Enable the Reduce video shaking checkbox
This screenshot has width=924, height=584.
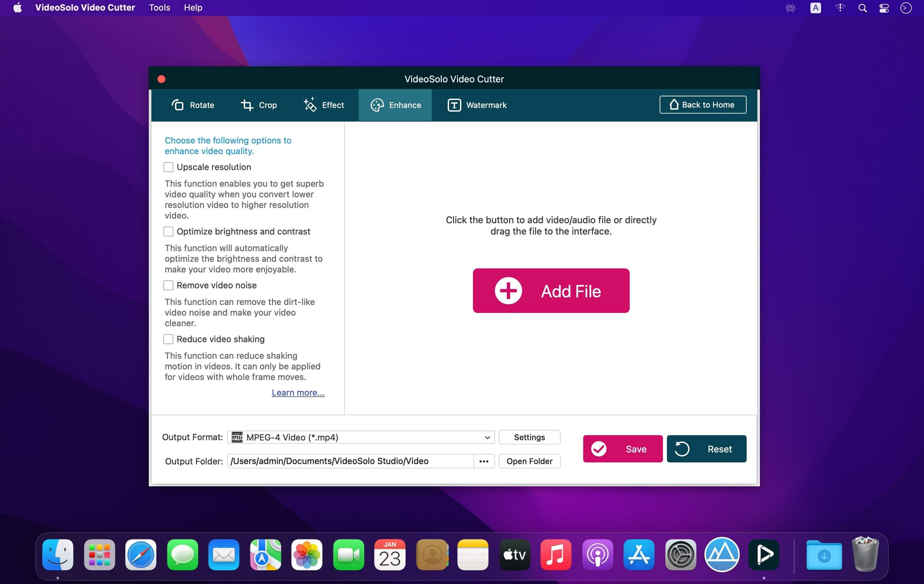(168, 339)
